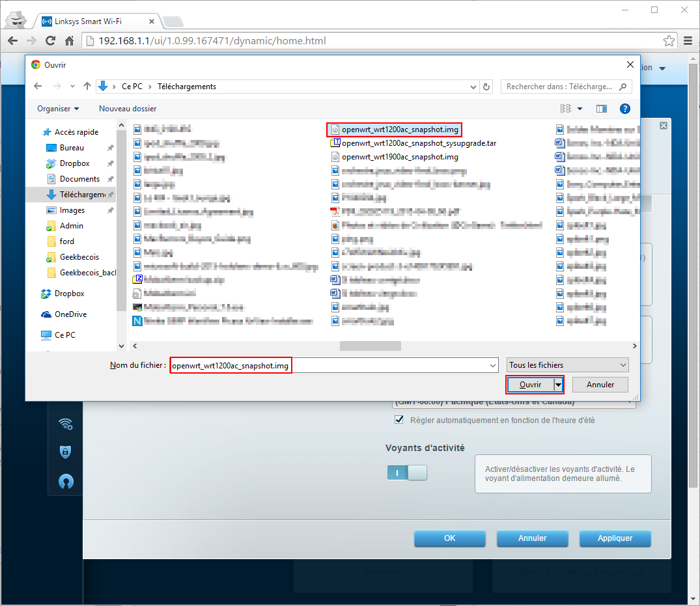Viewport: 700px width, 606px height.
Task: Click the Wi-Fi settings sidebar icon
Action: (66, 424)
